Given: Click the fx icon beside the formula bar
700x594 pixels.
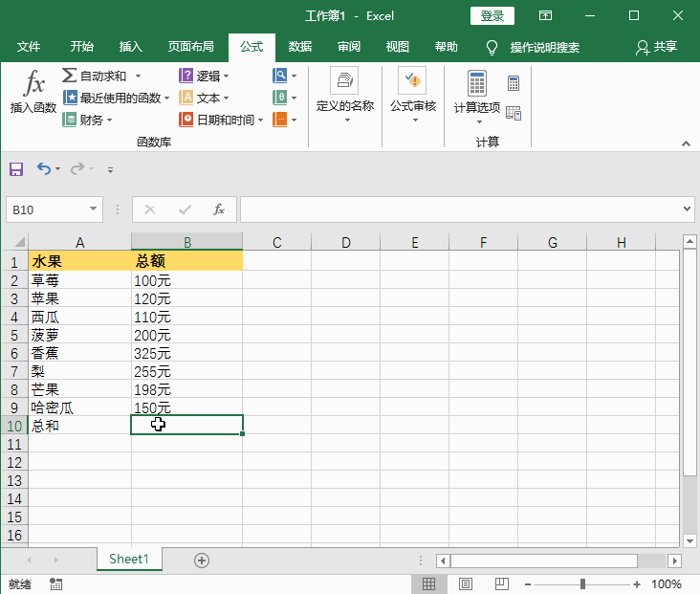Looking at the screenshot, I should tap(218, 209).
